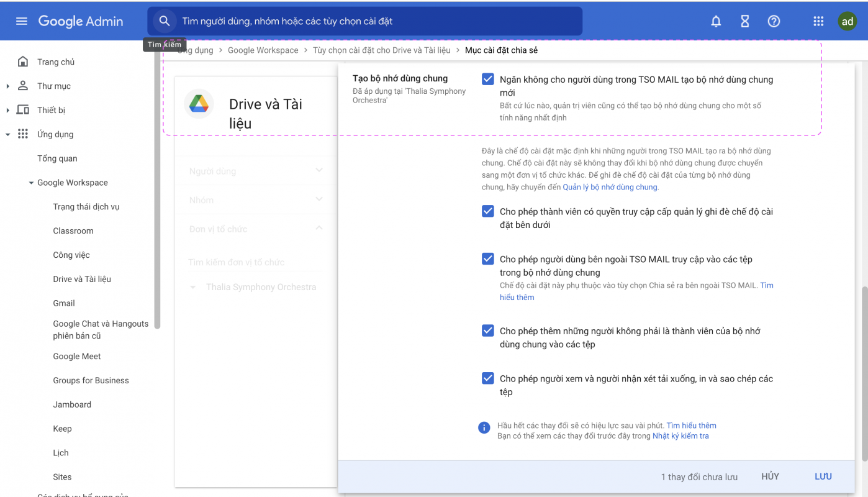Click the blue info icon
Viewport: 868px width, 497px height.
pos(484,427)
